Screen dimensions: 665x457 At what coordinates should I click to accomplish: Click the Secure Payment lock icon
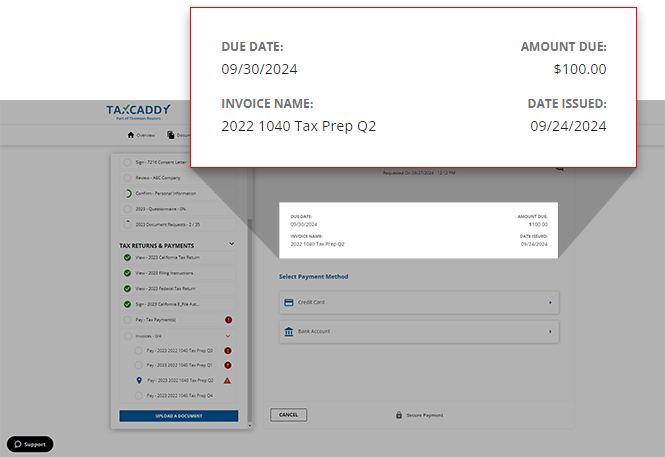point(398,414)
